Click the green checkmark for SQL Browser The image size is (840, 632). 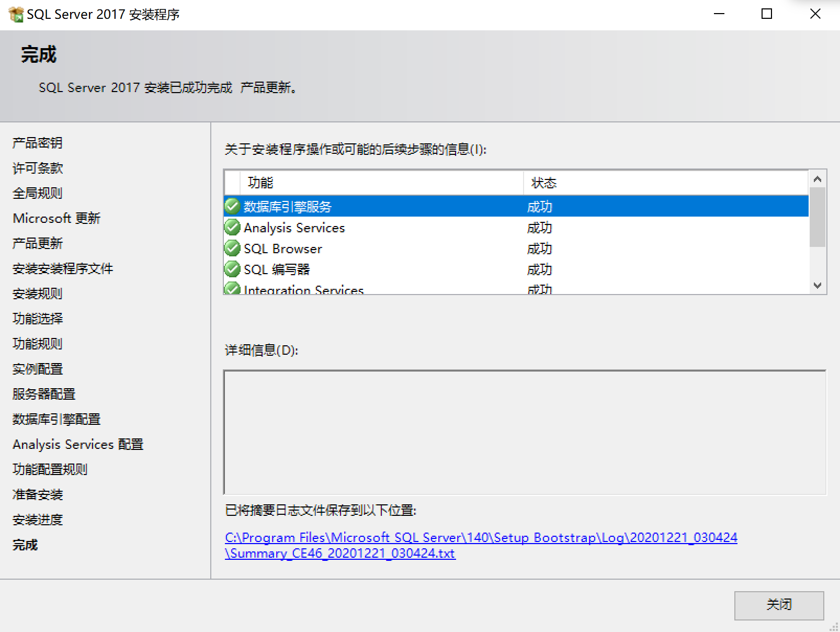click(232, 249)
